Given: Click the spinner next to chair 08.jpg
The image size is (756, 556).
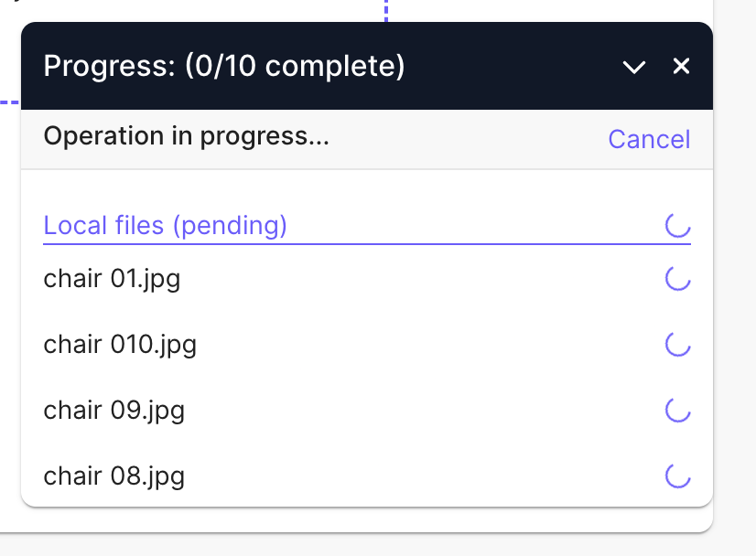Looking at the screenshot, I should (677, 476).
